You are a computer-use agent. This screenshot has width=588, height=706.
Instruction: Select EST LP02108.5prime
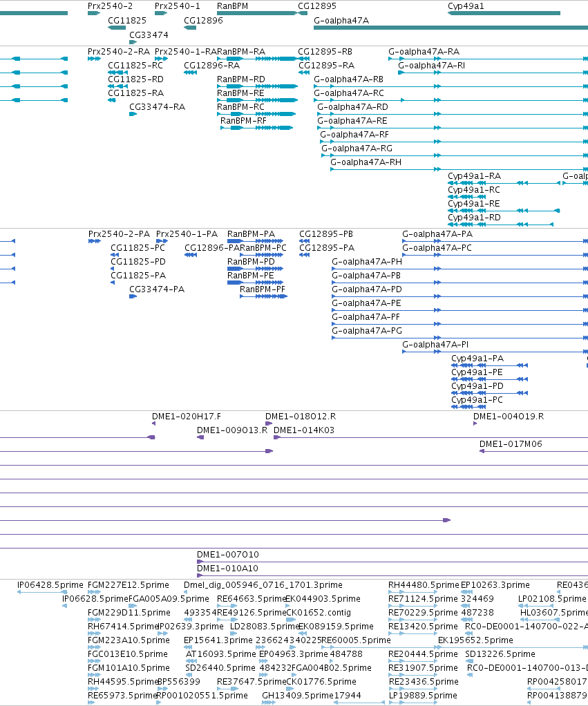(x=553, y=600)
